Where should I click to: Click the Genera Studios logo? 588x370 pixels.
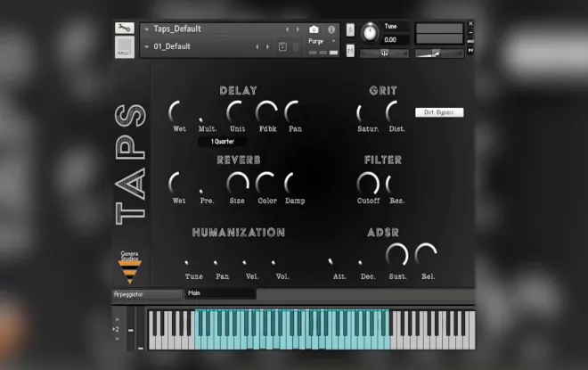click(x=129, y=267)
